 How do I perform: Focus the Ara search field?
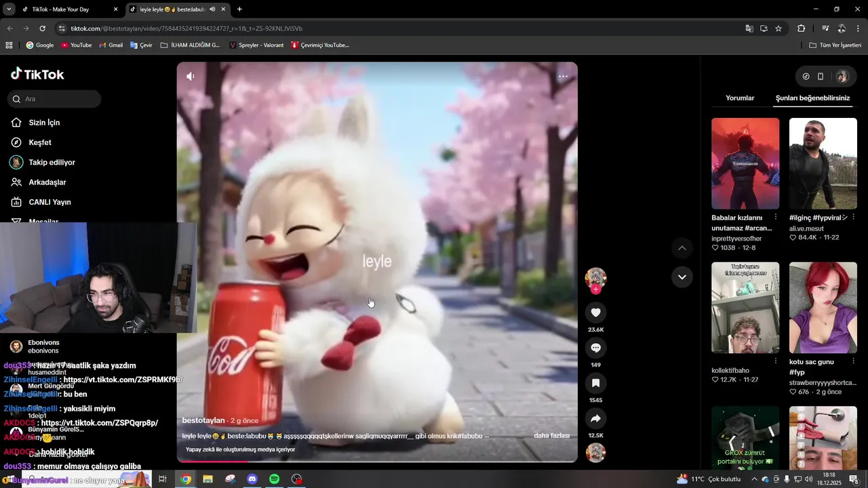pos(55,99)
